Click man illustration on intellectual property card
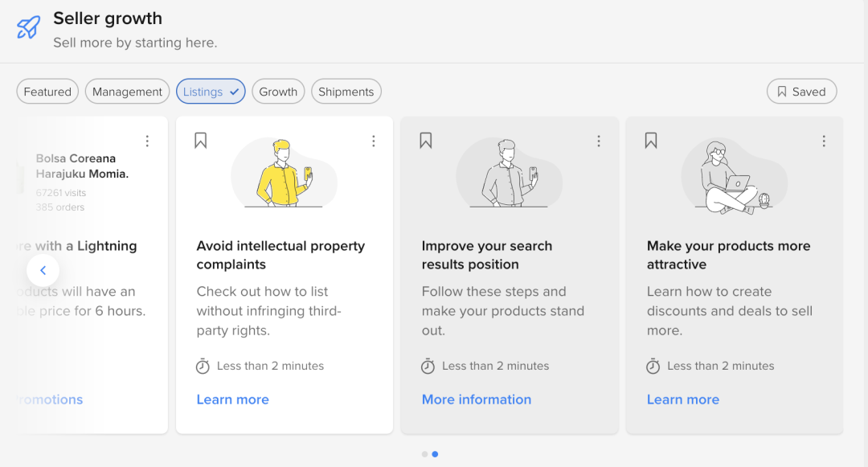Viewport: 868px width, 467px height. (284, 174)
